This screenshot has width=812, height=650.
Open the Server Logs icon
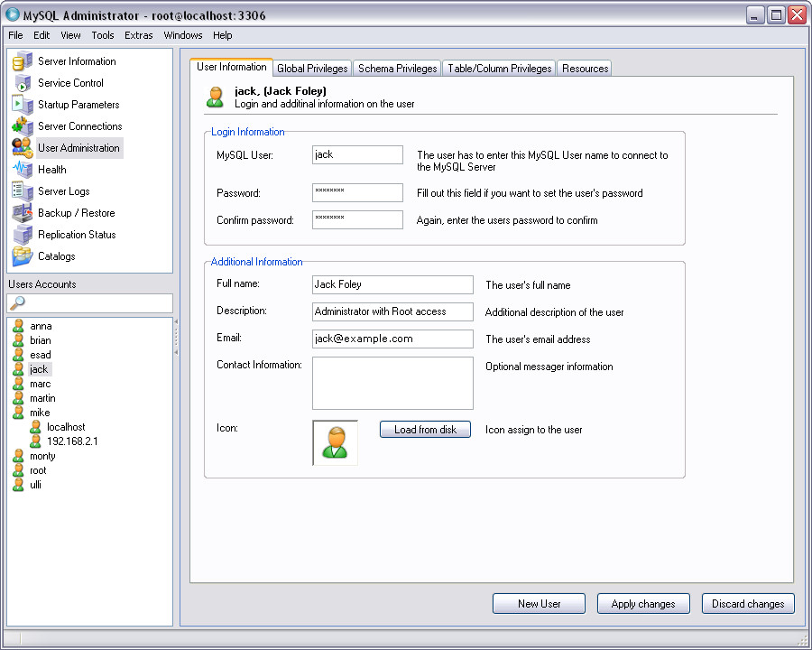(22, 191)
